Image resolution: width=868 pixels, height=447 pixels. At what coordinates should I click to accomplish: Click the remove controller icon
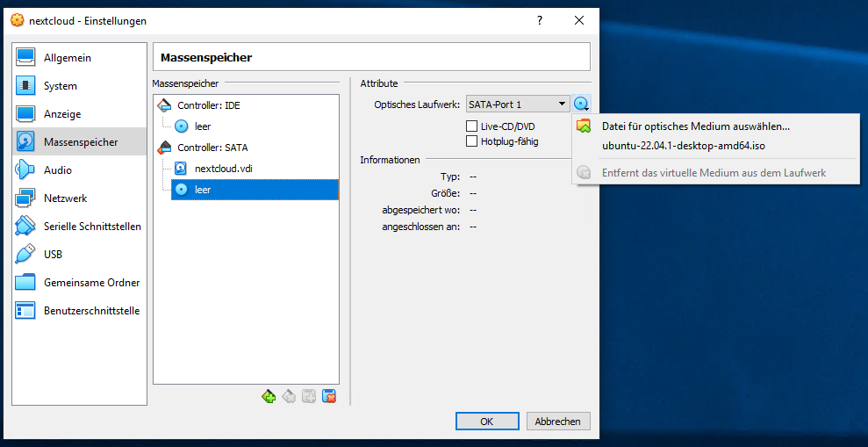(x=289, y=397)
